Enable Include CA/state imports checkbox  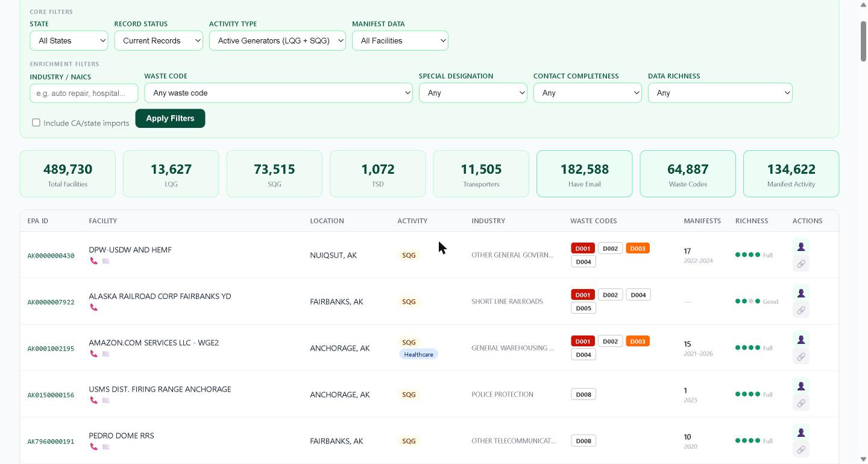tap(36, 122)
